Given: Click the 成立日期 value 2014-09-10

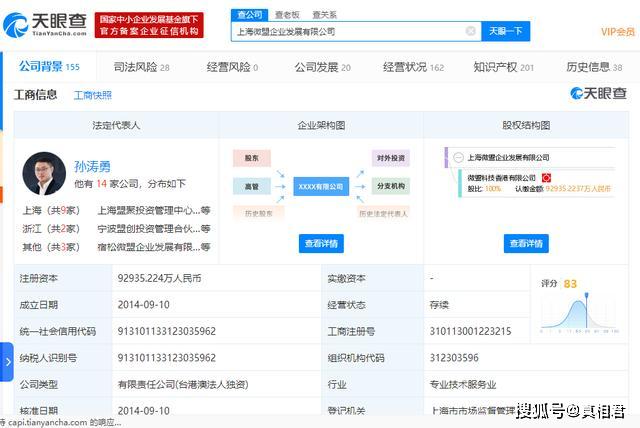Looking at the screenshot, I should pos(143,305).
